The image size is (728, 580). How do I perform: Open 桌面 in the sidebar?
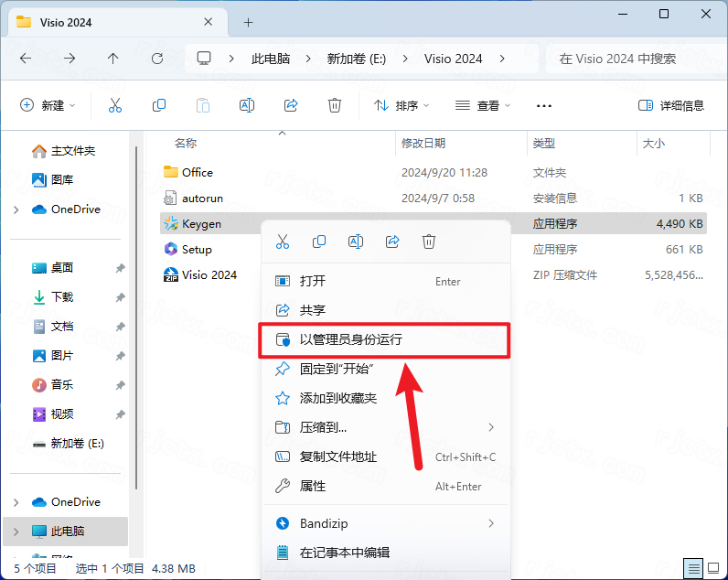67,268
